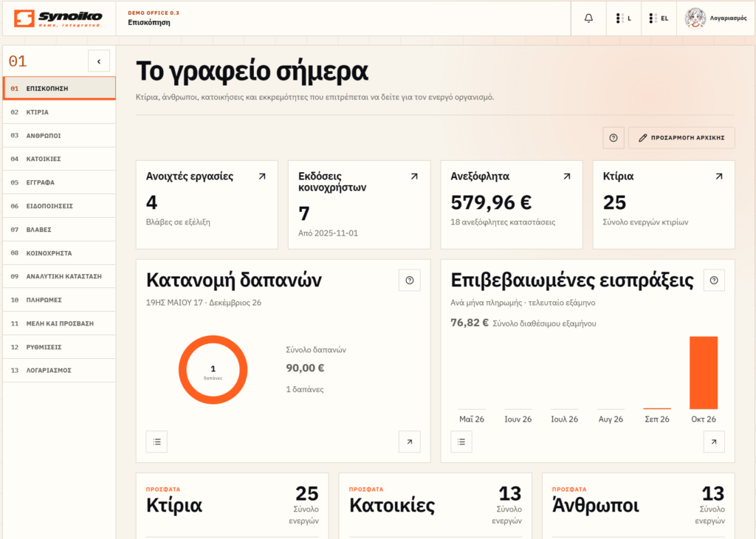Viewport: 756px width, 539px height.
Task: Open the Ανοιχτές εργασίες card arrow
Action: (x=262, y=176)
